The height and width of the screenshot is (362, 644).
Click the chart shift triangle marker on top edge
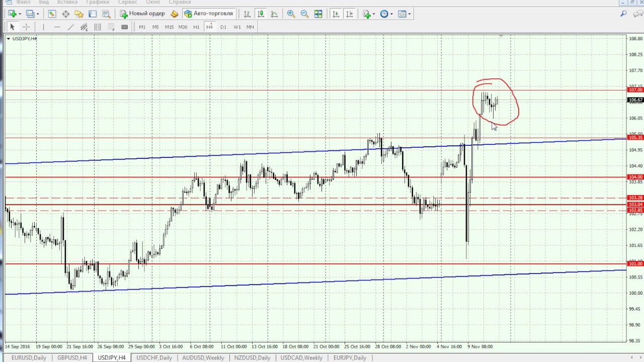pos(501,36)
